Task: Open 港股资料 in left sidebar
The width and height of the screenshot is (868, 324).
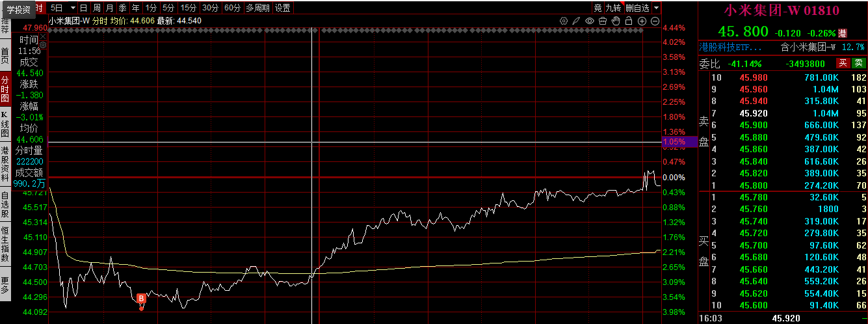Action: [5, 163]
